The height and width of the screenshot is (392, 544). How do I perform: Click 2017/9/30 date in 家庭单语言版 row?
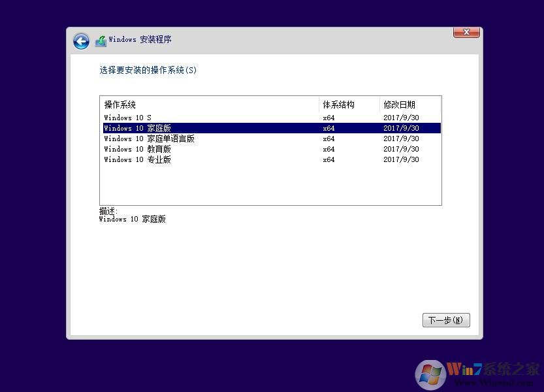401,139
